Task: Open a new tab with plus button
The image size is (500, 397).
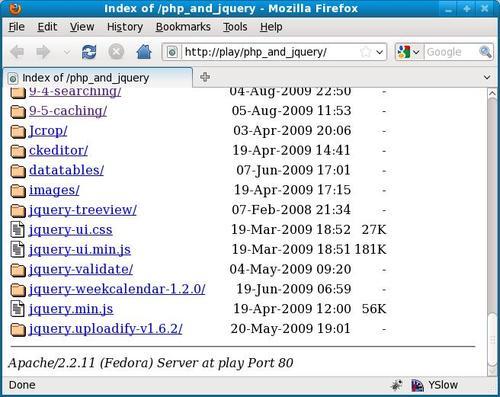Action: [x=205, y=77]
